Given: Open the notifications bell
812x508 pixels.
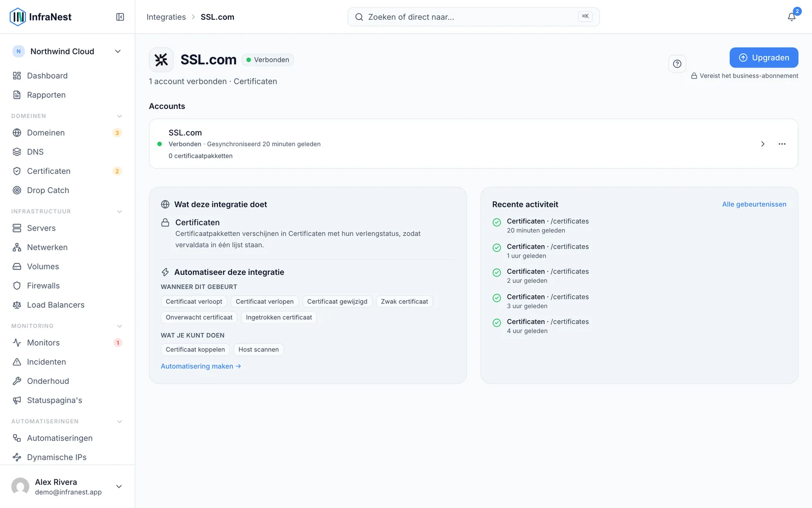Looking at the screenshot, I should [x=791, y=17].
